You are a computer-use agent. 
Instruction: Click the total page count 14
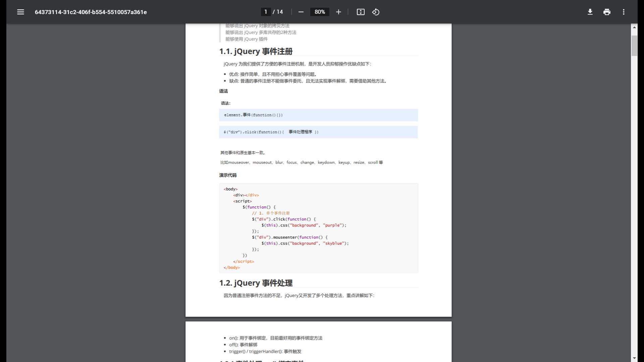pyautogui.click(x=280, y=12)
